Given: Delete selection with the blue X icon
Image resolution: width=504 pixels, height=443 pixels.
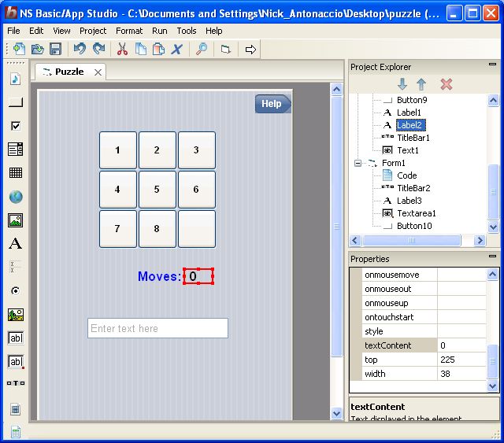Looking at the screenshot, I should coord(176,49).
